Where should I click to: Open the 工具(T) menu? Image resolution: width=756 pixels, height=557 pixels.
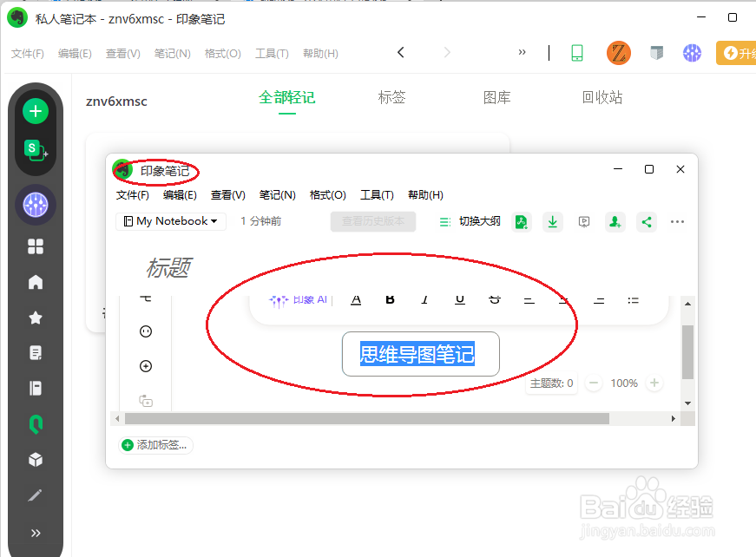coord(377,194)
